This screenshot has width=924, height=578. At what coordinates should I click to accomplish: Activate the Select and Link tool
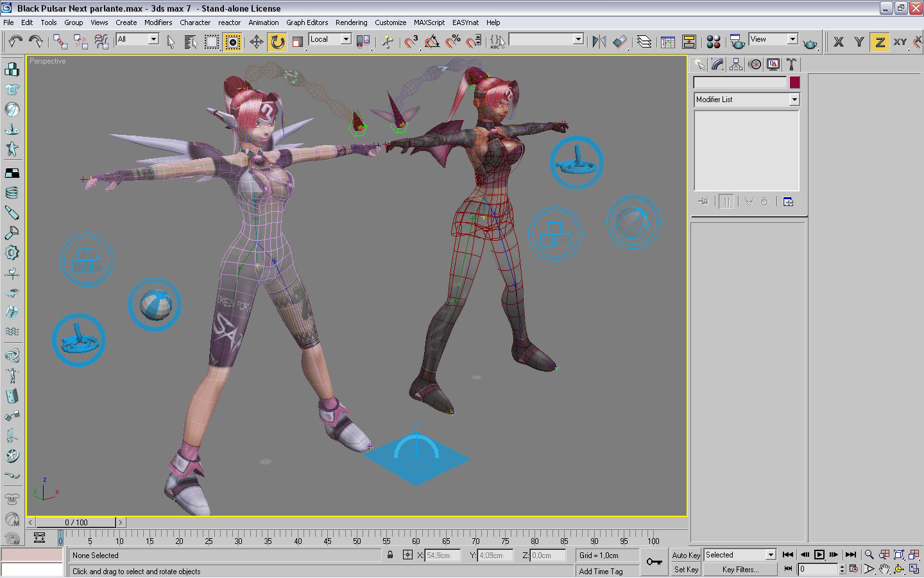60,42
